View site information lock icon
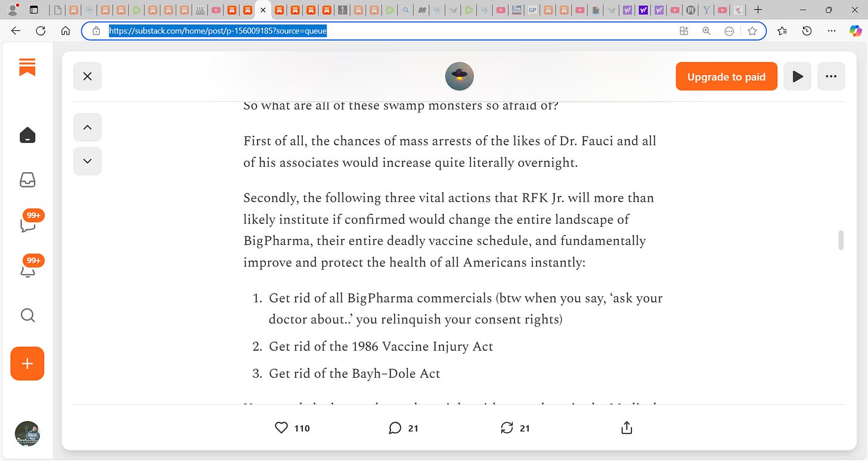Viewport: 868px width, 461px height. click(96, 31)
